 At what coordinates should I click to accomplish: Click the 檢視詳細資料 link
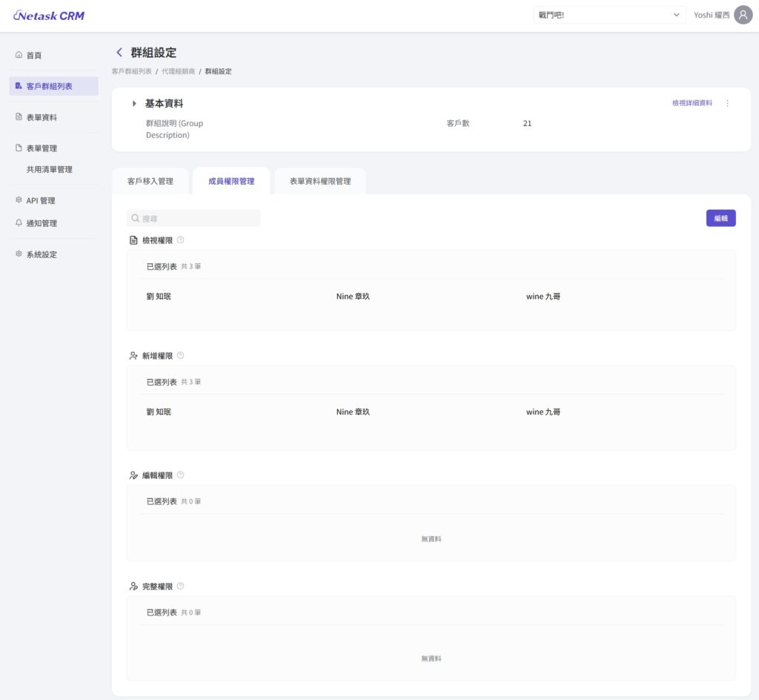(692, 104)
